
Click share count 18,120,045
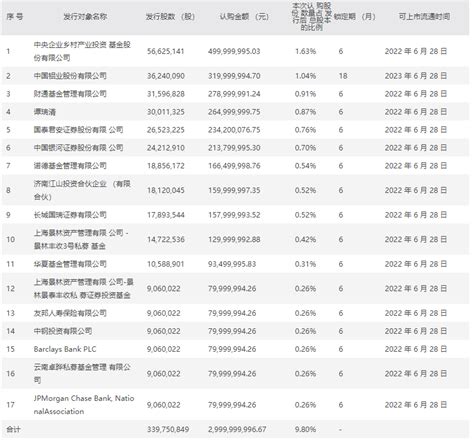pos(166,190)
